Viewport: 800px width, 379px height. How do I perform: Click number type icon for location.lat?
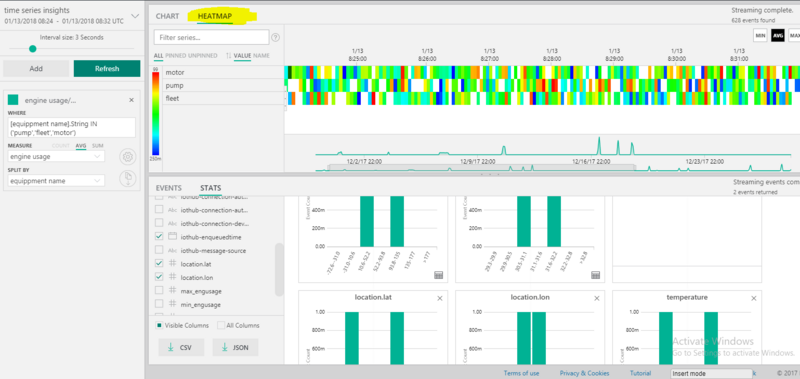172,264
